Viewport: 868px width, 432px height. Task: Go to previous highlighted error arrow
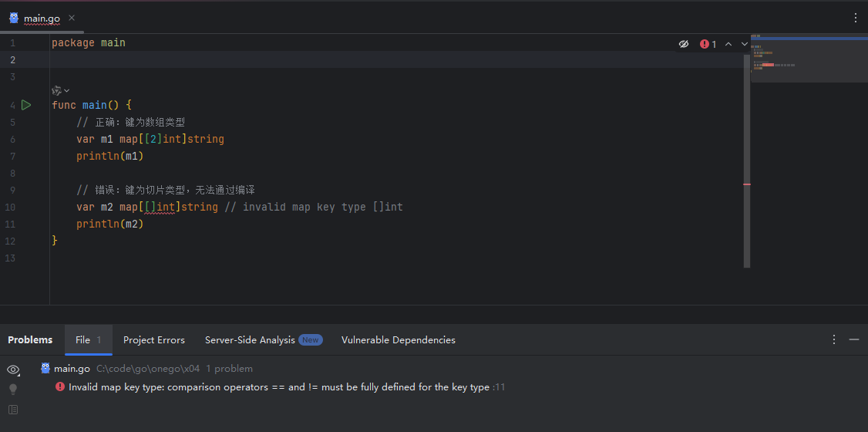pos(728,44)
